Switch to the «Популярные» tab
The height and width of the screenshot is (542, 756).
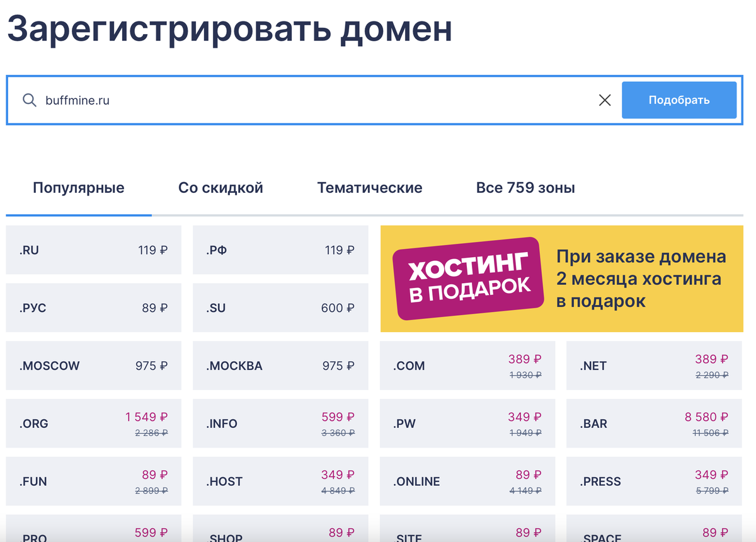(78, 187)
